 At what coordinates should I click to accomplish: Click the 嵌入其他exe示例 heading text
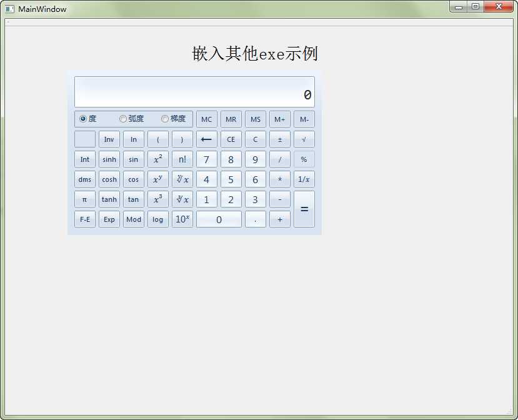tap(255, 54)
